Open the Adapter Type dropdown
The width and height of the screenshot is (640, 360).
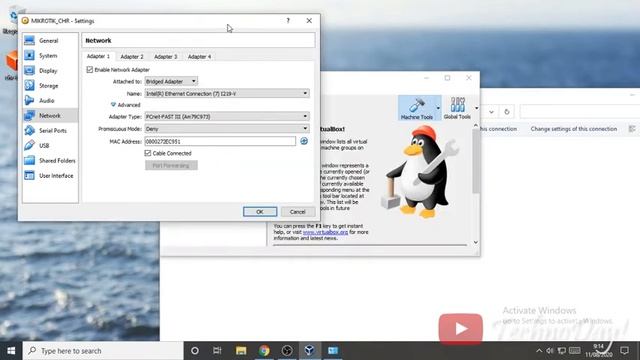pos(227,117)
